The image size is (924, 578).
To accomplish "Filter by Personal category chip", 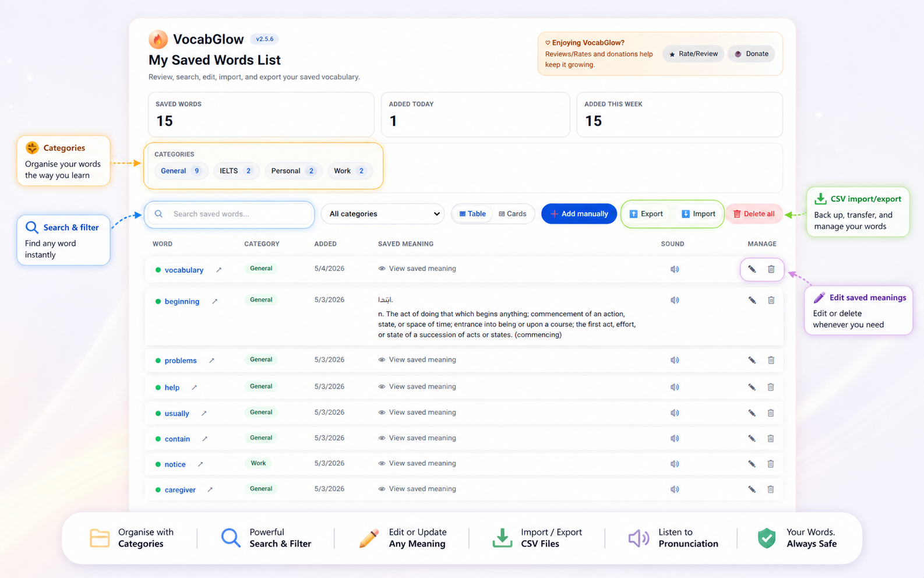I will [x=293, y=171].
